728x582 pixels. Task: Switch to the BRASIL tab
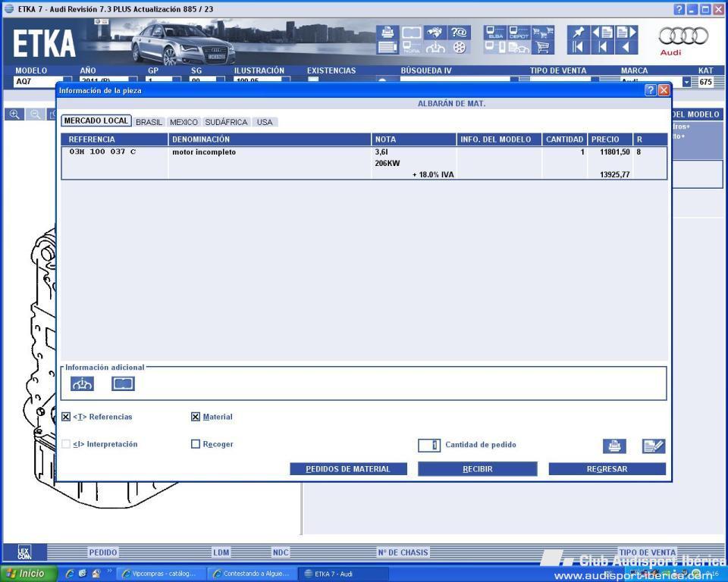pos(149,122)
